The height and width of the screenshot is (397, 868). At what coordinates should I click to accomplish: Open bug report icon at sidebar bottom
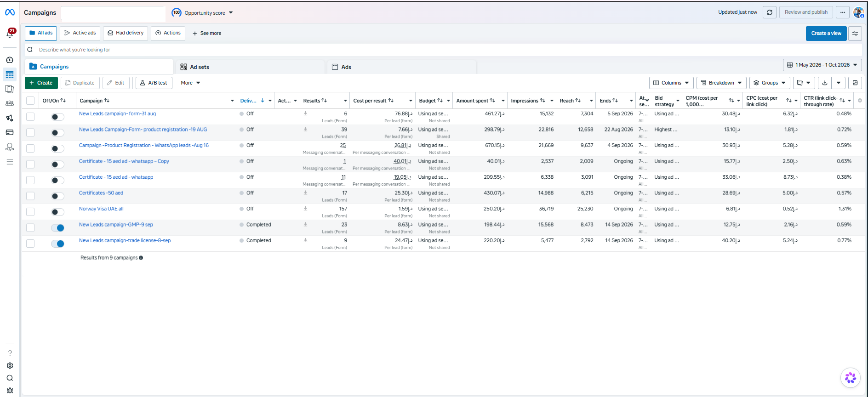point(10,391)
